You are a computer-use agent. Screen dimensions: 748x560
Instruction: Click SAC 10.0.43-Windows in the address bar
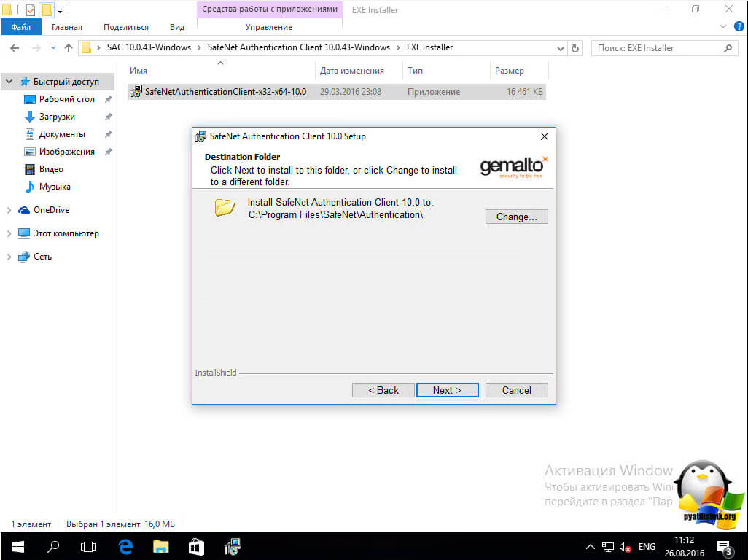coord(149,47)
